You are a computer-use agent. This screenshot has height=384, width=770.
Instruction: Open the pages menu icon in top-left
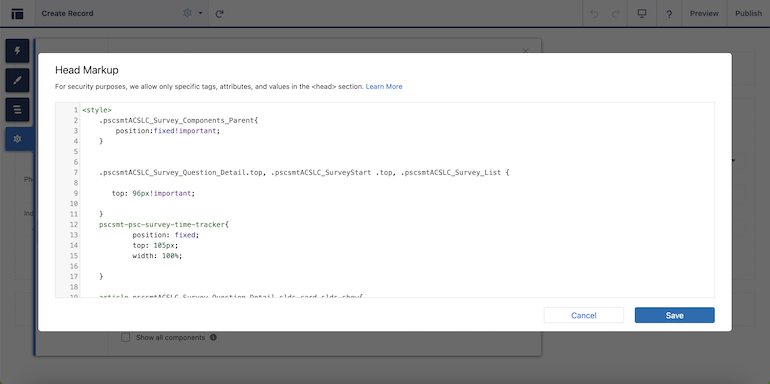[17, 14]
